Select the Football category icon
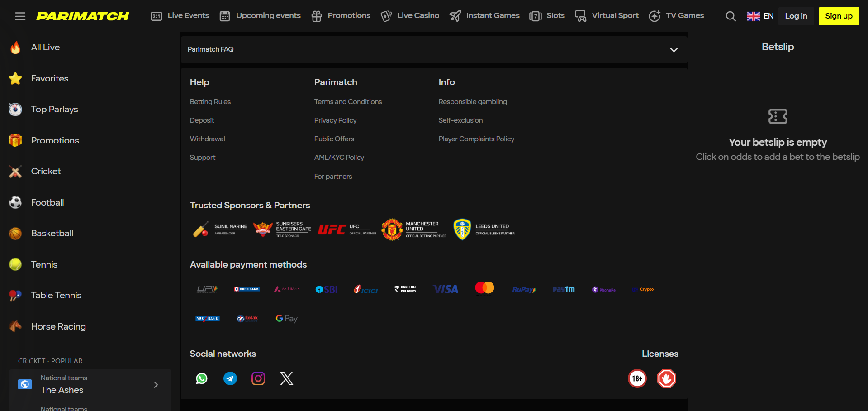Screen dimensions: 868x411 [x=15, y=202]
